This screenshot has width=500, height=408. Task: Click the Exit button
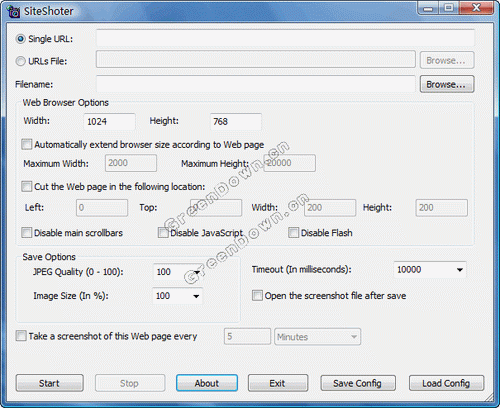tap(278, 383)
